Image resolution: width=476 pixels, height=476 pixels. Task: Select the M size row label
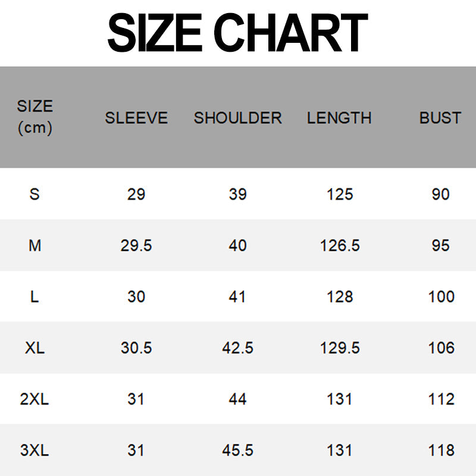35,245
